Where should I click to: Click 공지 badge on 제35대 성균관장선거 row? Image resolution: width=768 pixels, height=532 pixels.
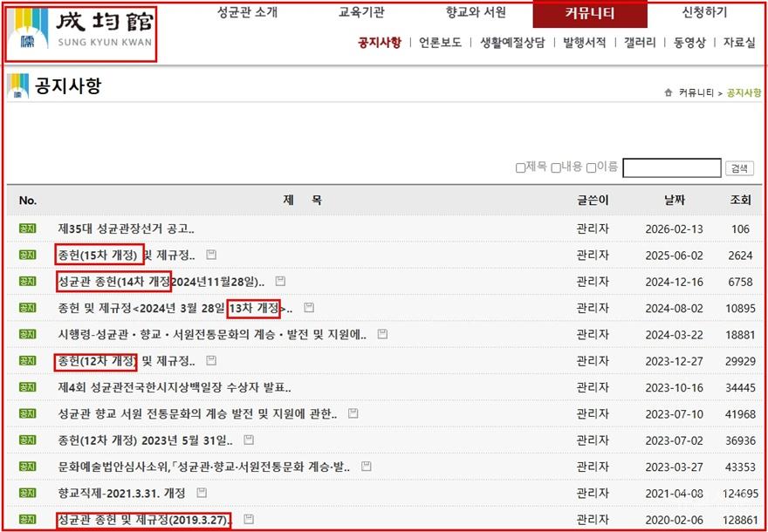27,228
